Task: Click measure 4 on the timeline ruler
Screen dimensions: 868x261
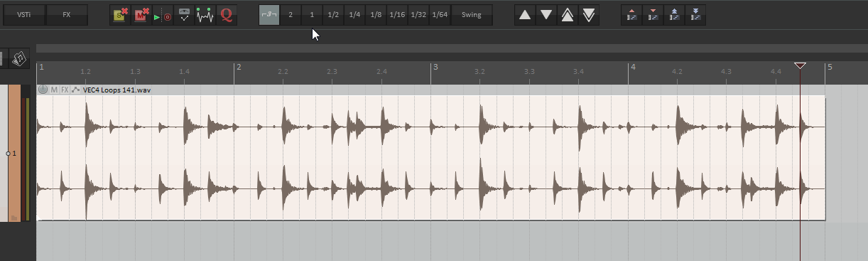Action: tap(633, 67)
